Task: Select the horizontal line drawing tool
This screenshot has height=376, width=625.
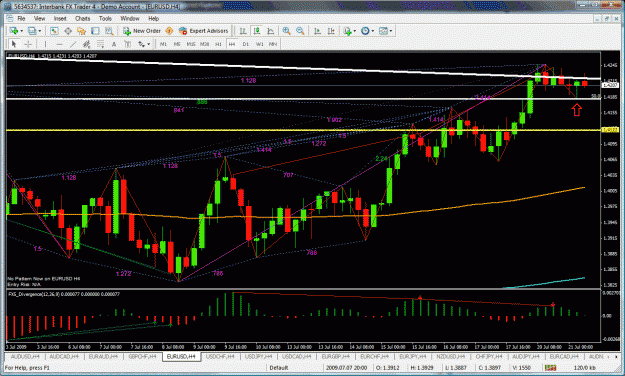Action: (x=59, y=44)
